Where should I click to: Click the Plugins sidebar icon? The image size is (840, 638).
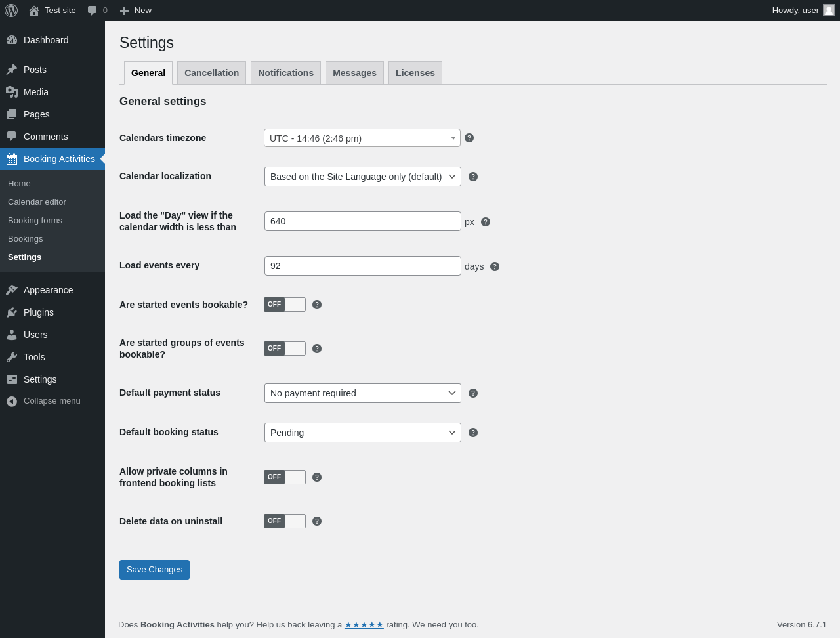coord(12,312)
